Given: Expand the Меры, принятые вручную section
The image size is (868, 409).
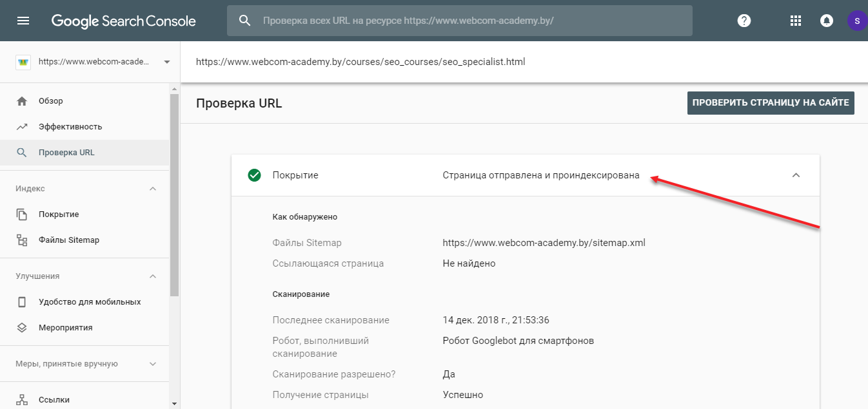Looking at the screenshot, I should [x=153, y=364].
